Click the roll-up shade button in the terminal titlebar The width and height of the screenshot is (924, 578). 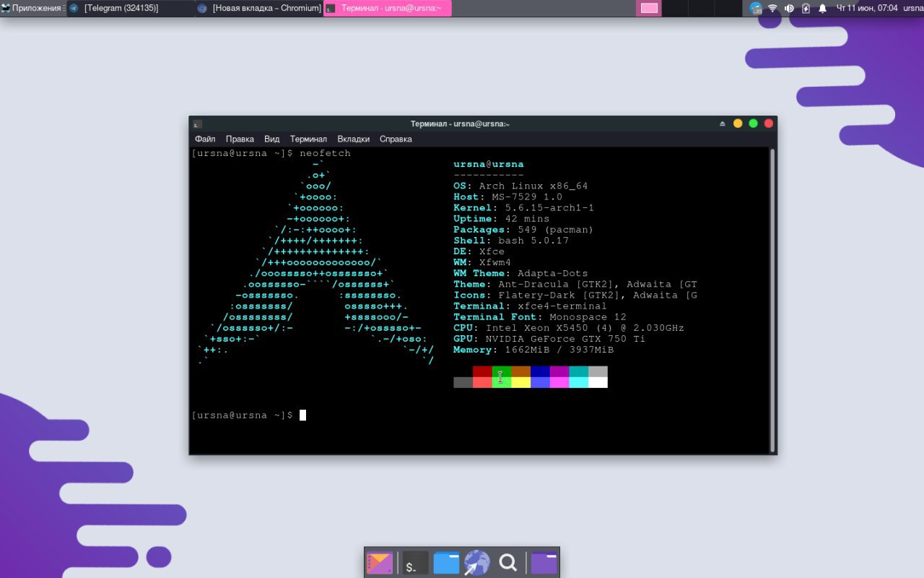click(723, 124)
